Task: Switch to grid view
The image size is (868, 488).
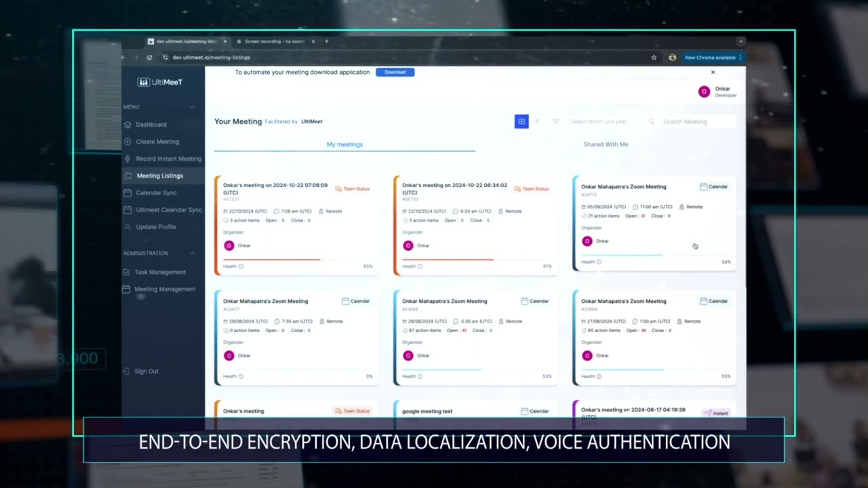Action: [521, 121]
